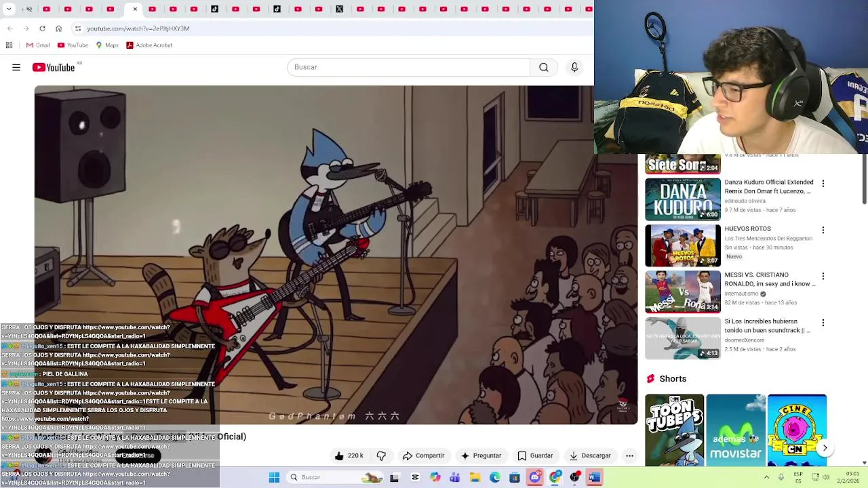868x488 pixels.
Task: Reload the page in Chrome
Action: [42, 28]
